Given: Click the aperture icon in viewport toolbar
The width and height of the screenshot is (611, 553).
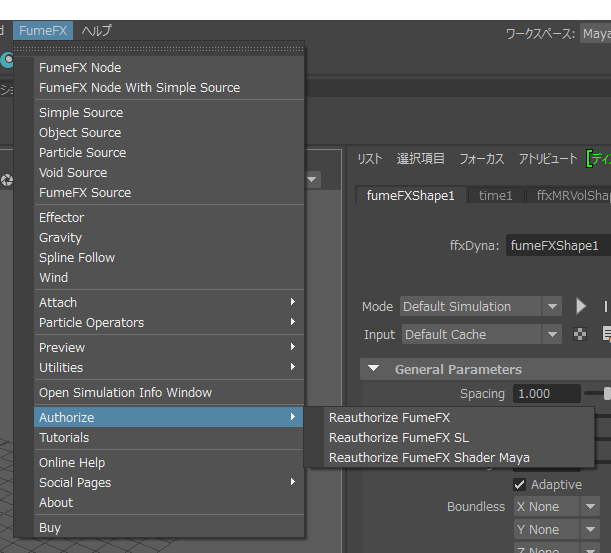Looking at the screenshot, I should 7,180.
